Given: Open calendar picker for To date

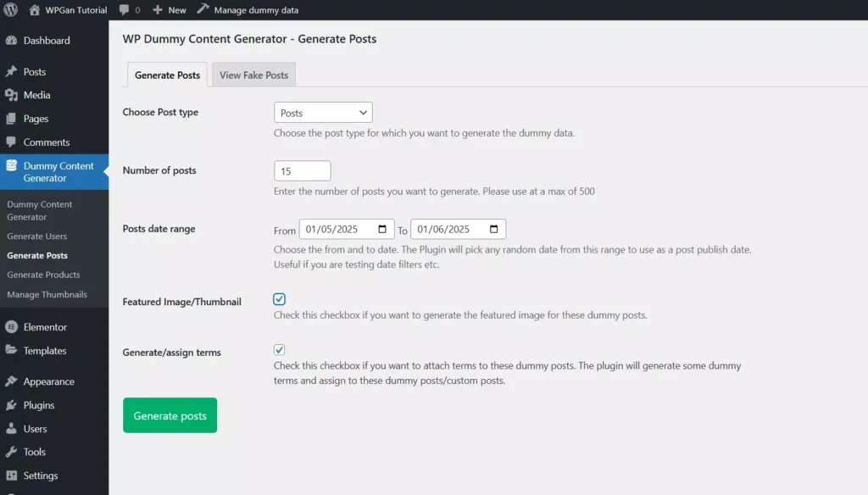Looking at the screenshot, I should pos(494,229).
